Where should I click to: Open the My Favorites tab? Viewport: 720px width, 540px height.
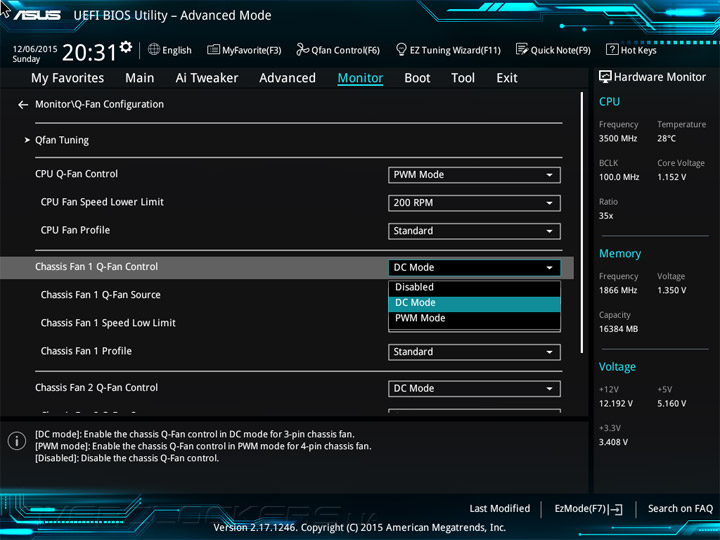(68, 78)
